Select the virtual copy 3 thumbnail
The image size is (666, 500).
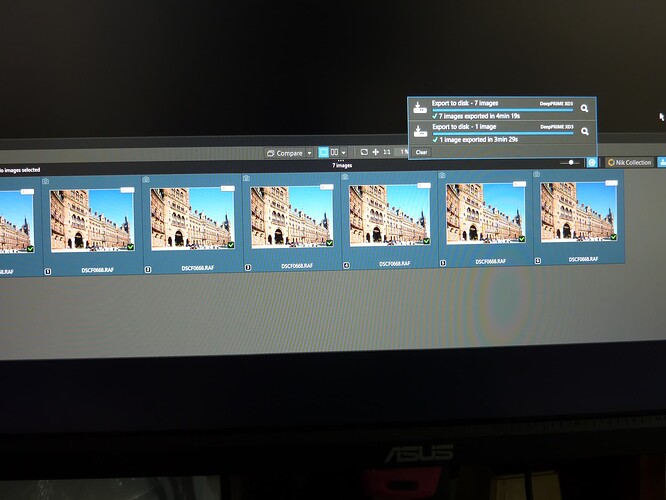292,217
